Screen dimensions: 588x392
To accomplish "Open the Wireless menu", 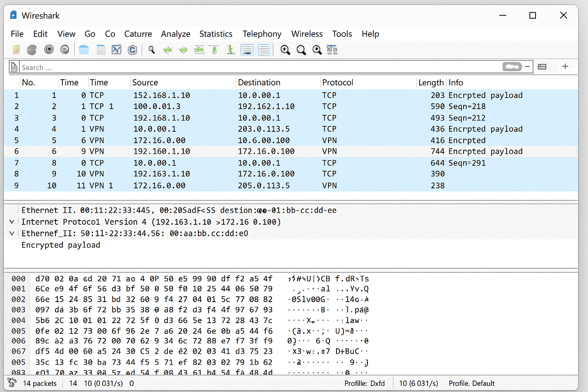I will (307, 34).
